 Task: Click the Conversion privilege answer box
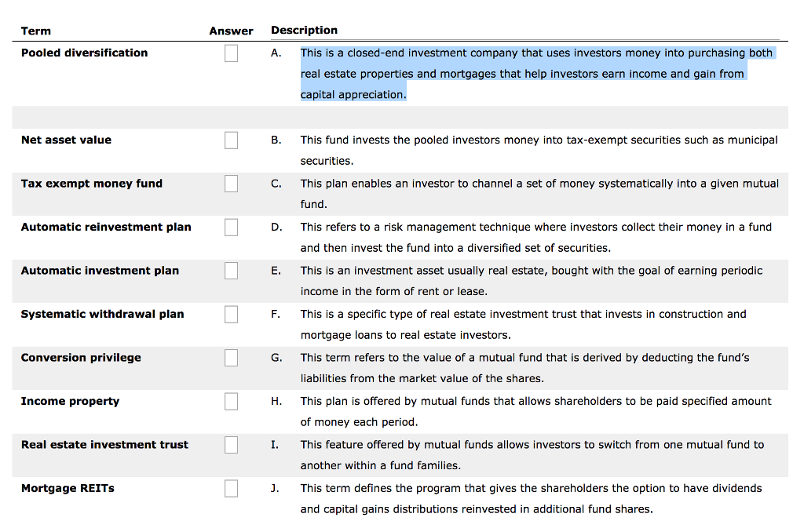(x=231, y=358)
